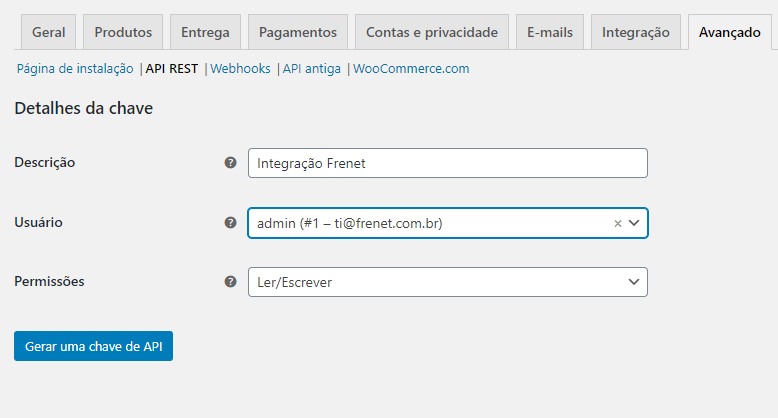The image size is (778, 418).
Task: Open the Geral settings tab
Action: [48, 32]
